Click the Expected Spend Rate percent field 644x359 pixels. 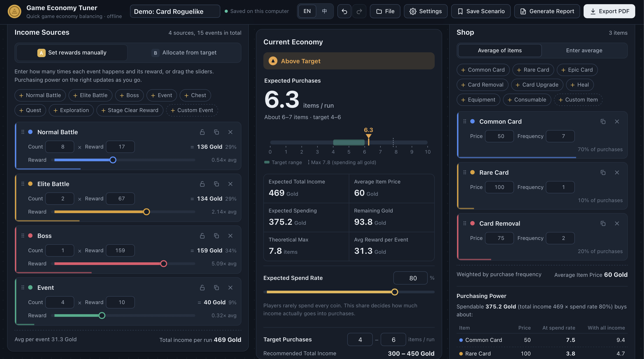tap(410, 278)
